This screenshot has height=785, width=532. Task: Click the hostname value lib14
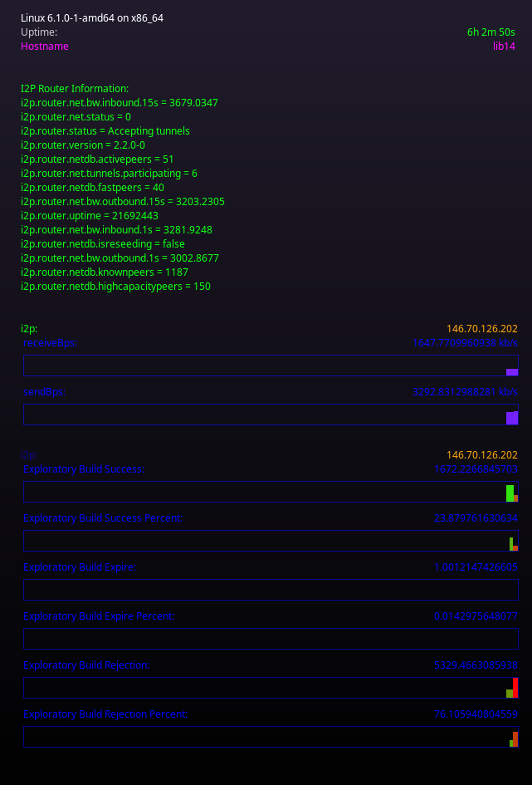[x=504, y=46]
